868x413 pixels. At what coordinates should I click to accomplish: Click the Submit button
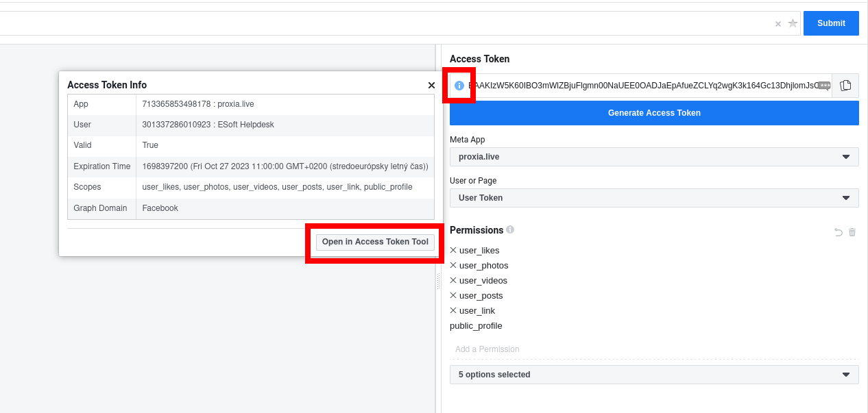(x=831, y=23)
